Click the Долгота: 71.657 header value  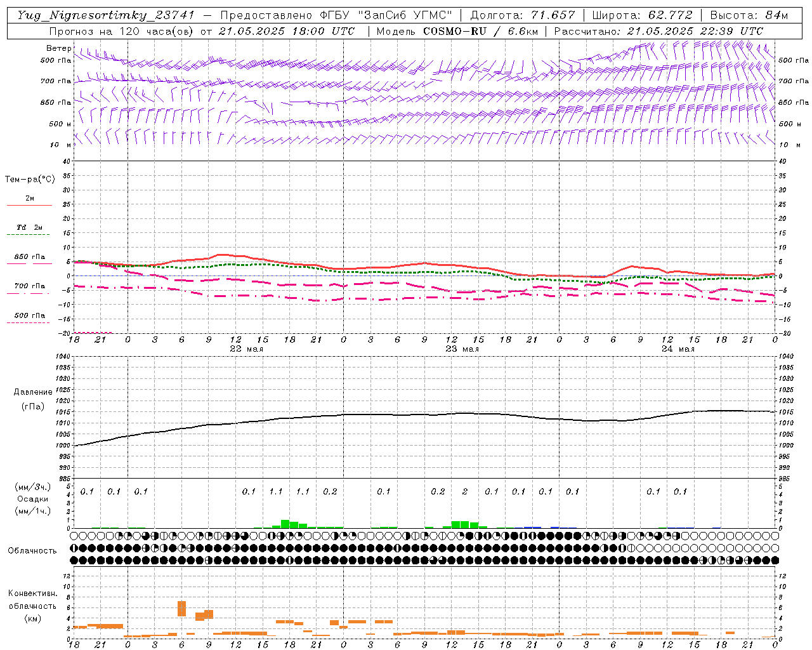(x=523, y=15)
